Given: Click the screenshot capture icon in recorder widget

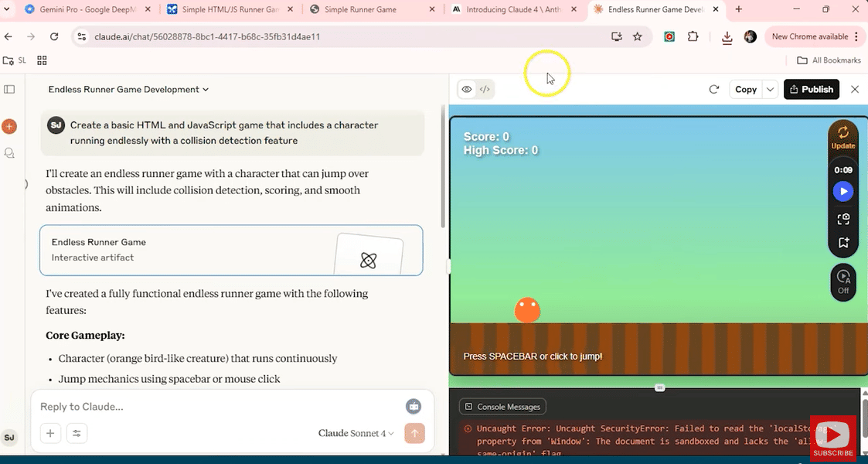Looking at the screenshot, I should (x=843, y=219).
